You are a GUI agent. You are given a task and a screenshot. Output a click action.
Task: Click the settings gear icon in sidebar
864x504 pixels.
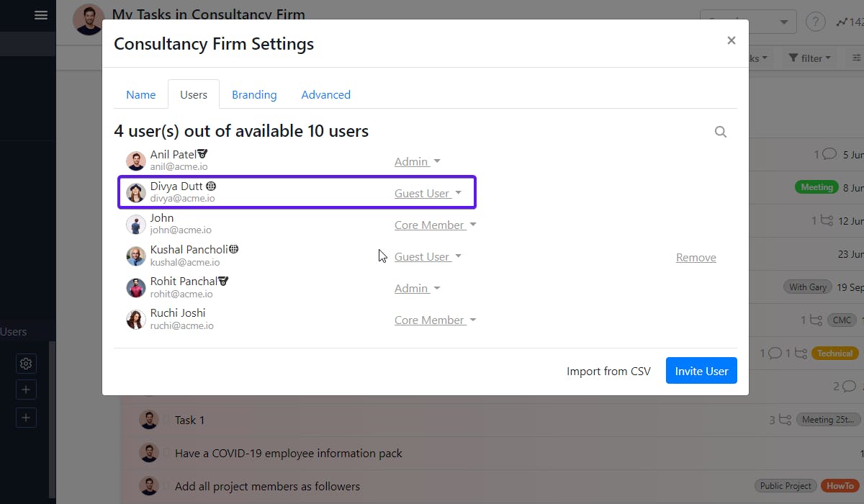point(26,364)
